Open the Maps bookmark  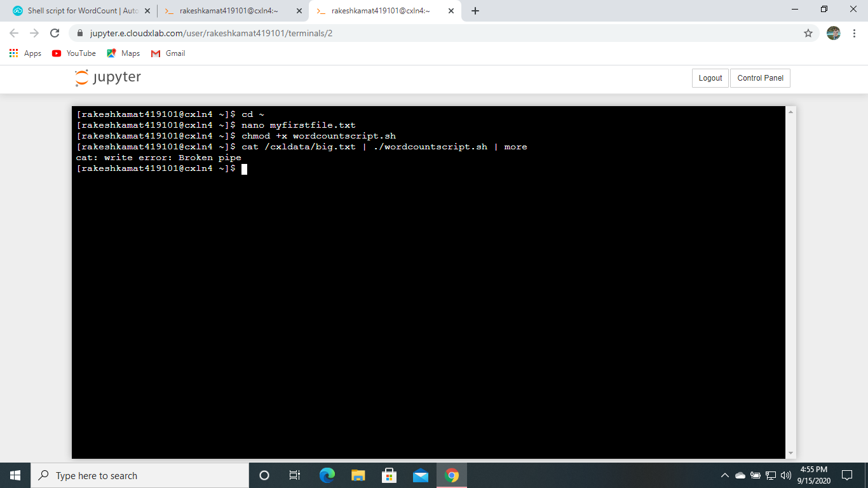point(123,53)
